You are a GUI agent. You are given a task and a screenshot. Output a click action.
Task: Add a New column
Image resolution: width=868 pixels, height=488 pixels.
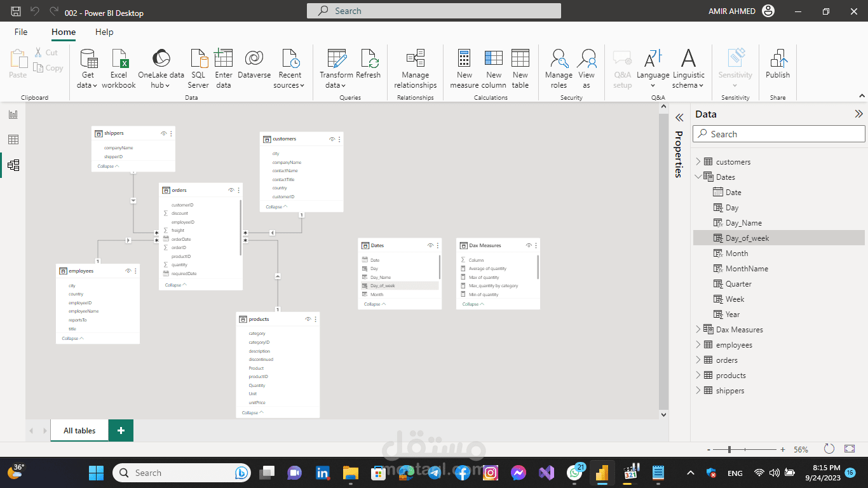point(494,69)
